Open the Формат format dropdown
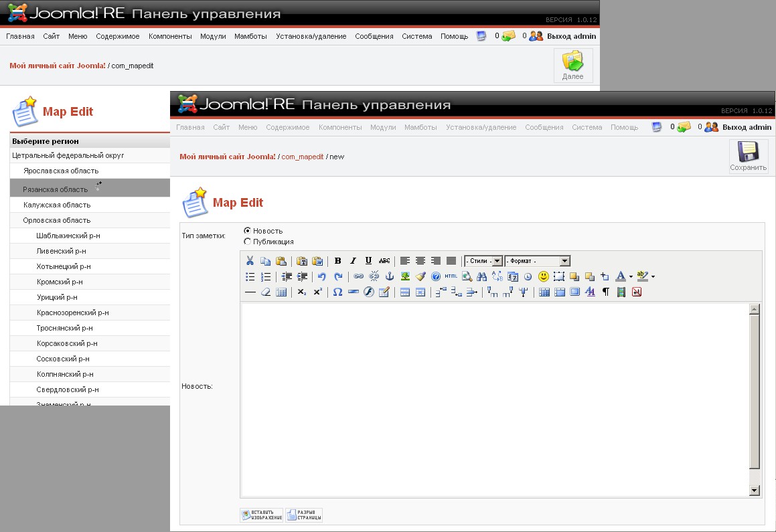 coord(537,260)
